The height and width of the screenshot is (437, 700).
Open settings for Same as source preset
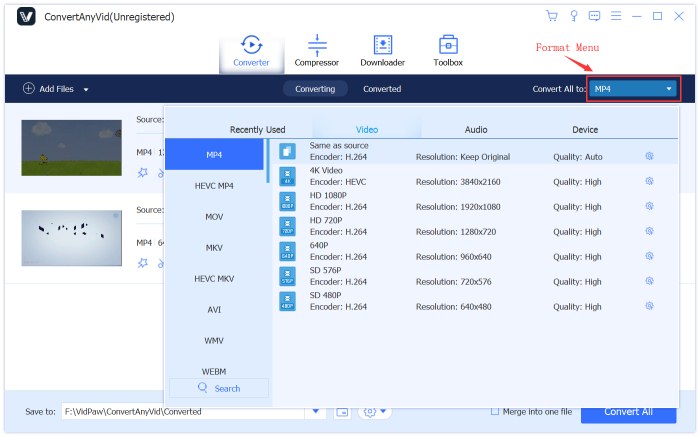649,156
